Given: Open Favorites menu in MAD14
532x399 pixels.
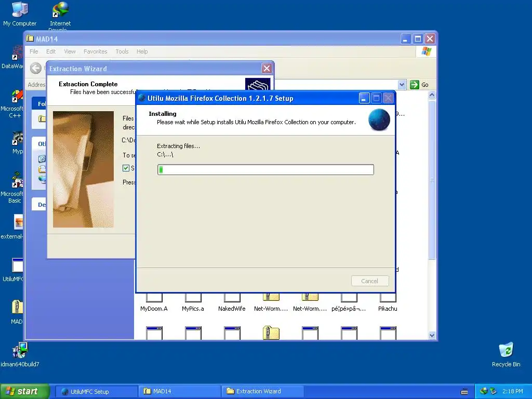Looking at the screenshot, I should [x=96, y=51].
